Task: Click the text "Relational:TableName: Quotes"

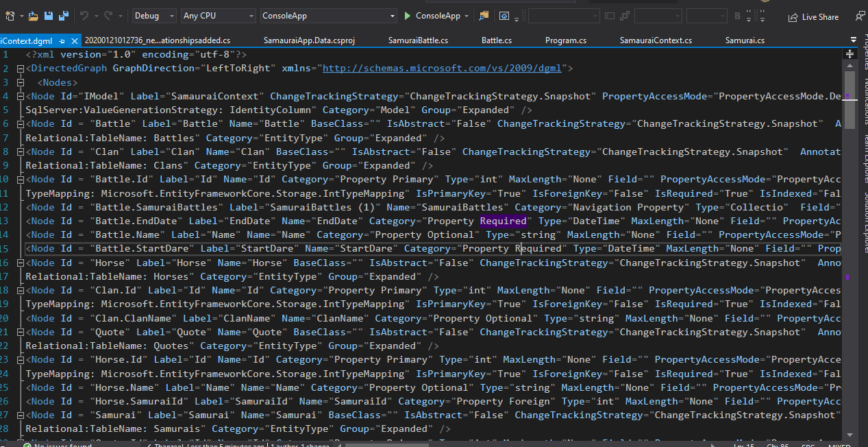Action: (107, 346)
